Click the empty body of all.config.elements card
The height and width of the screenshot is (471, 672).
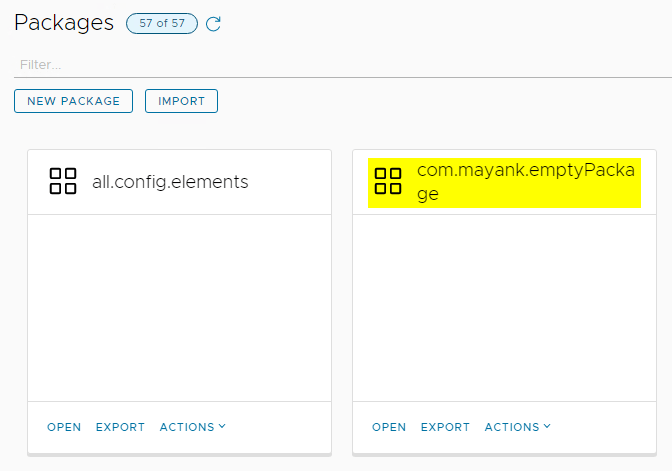coord(179,307)
